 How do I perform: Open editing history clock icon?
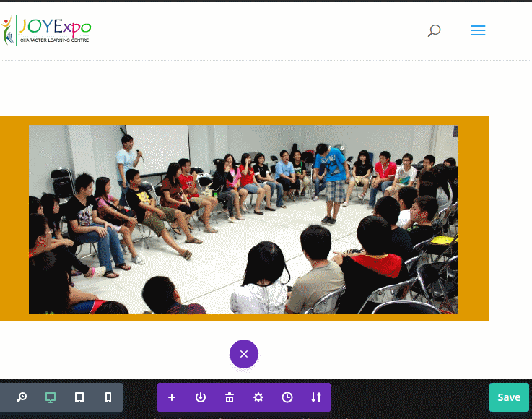(x=287, y=397)
